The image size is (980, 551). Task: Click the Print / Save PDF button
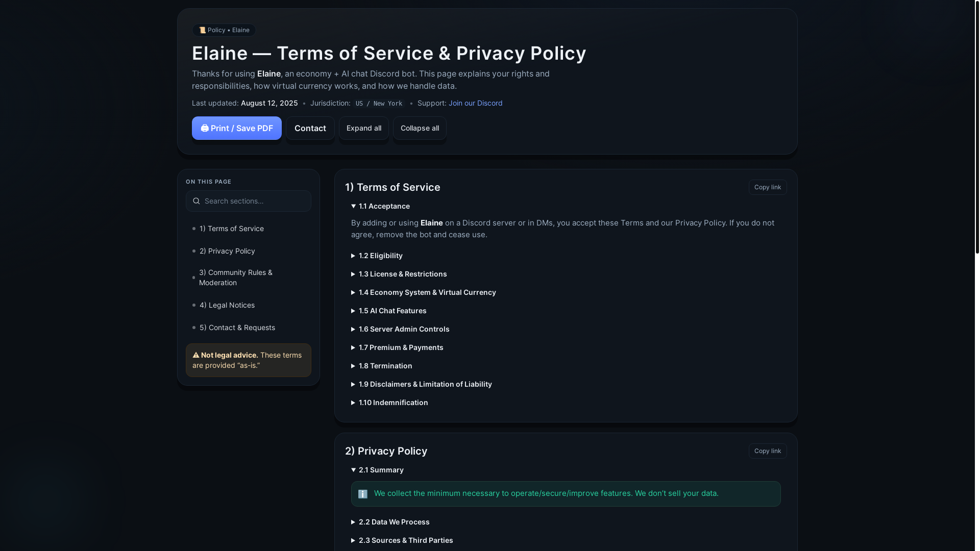point(236,128)
